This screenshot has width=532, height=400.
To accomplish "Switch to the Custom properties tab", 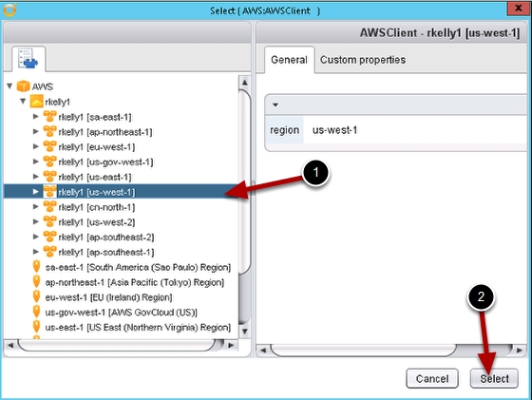I will click(363, 60).
